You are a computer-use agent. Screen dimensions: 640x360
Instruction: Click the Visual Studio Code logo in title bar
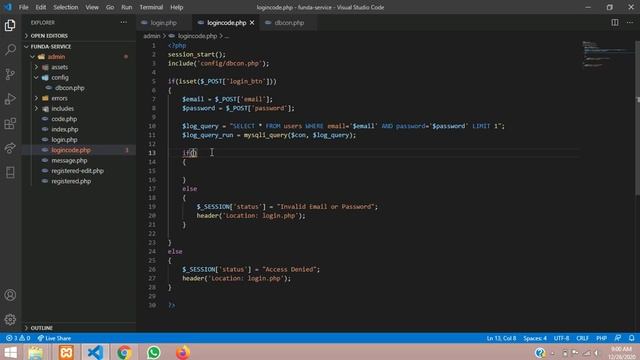8,7
